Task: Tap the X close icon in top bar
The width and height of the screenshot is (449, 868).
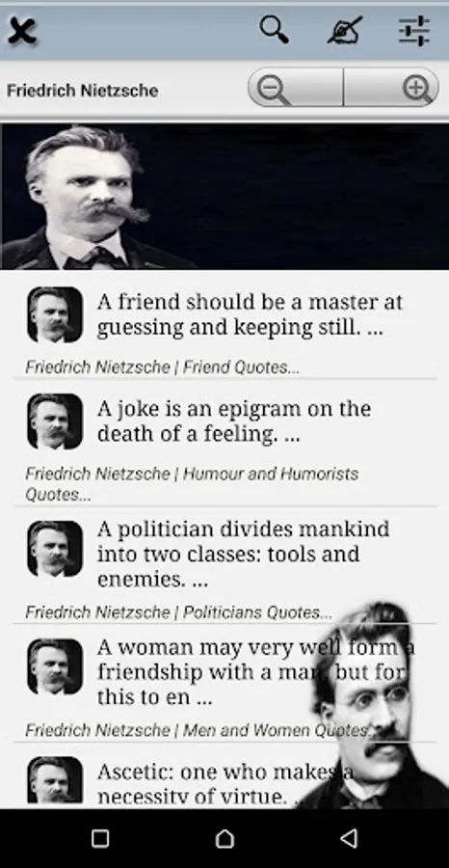Action: pyautogui.click(x=22, y=31)
